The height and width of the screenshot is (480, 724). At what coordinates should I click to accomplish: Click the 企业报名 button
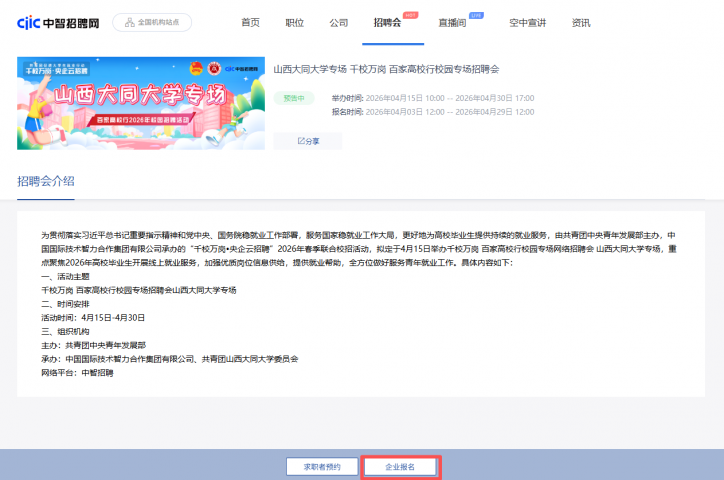pyautogui.click(x=400, y=466)
